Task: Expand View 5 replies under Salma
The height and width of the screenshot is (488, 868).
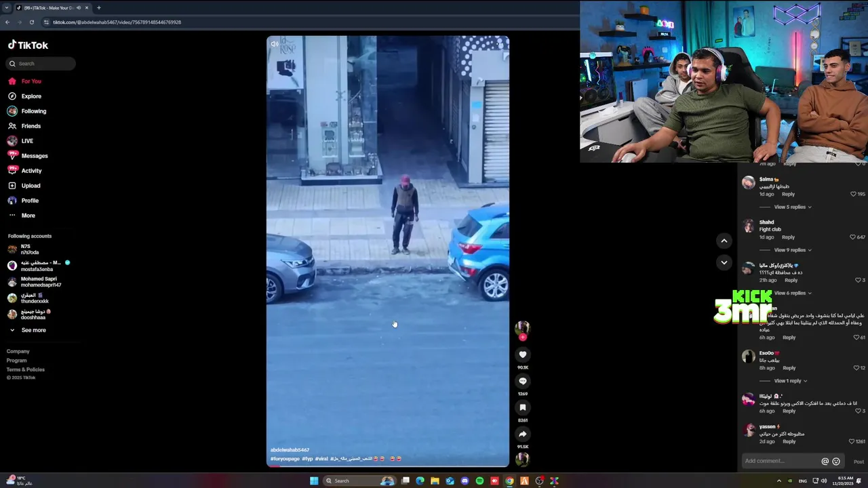Action: [x=793, y=207]
